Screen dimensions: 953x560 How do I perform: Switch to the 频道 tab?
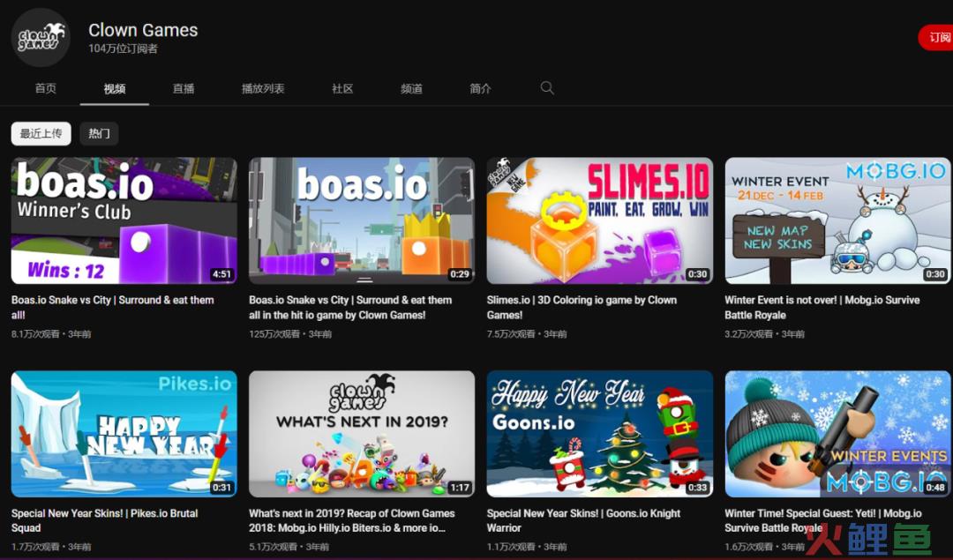411,89
